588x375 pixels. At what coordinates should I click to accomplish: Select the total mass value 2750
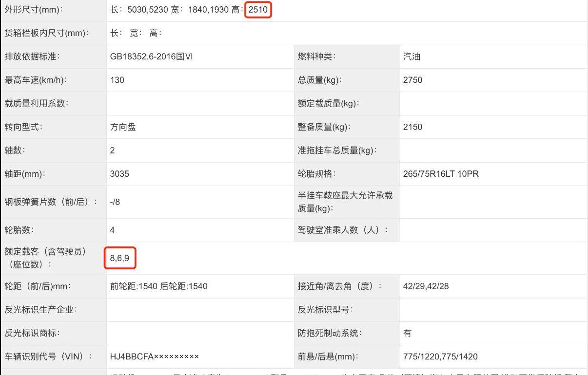[412, 80]
